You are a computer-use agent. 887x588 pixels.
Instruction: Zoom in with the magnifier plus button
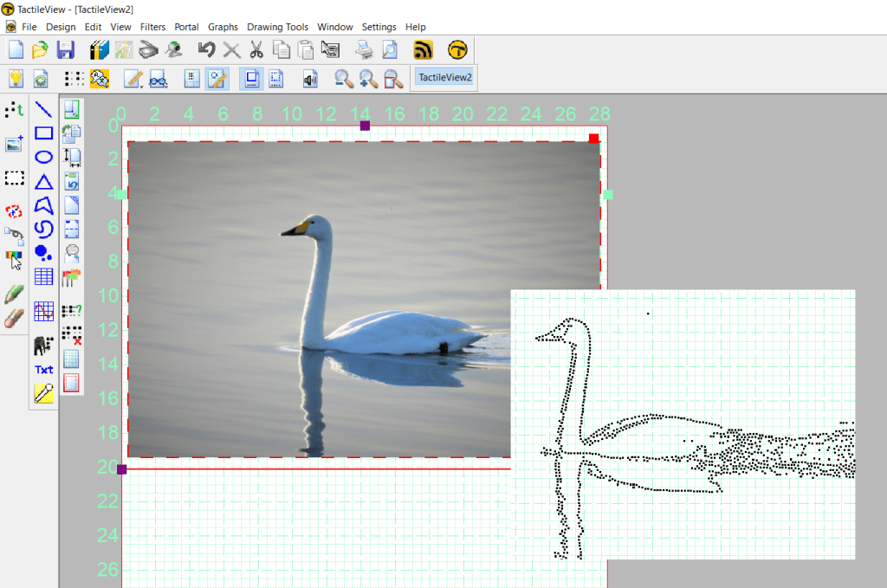click(x=366, y=79)
